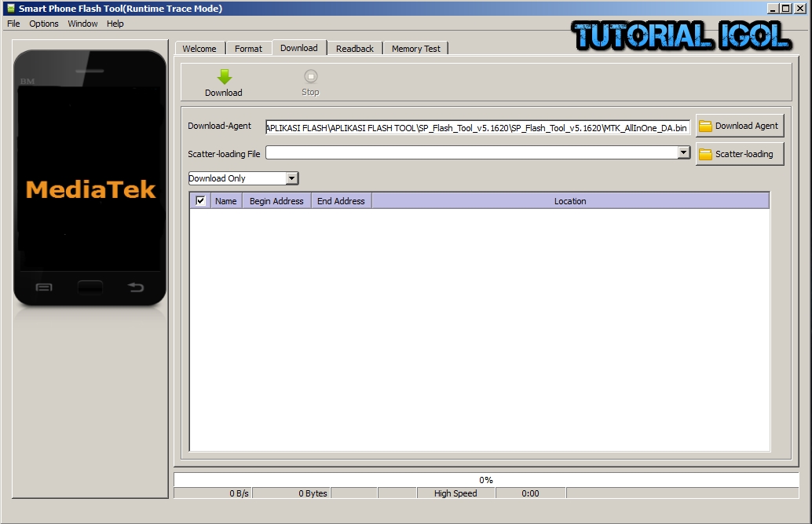Click the MediaTek phone screen image
This screenshot has height=524, width=812.
click(90, 178)
